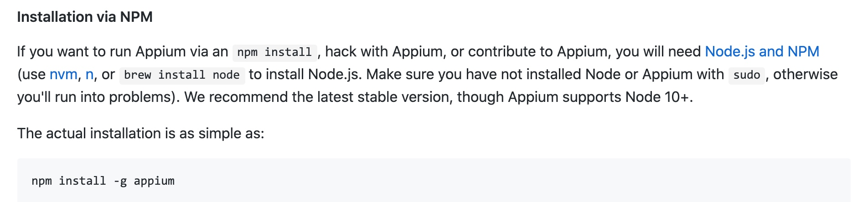Click the "-g" flag in the code block

pos(120,181)
